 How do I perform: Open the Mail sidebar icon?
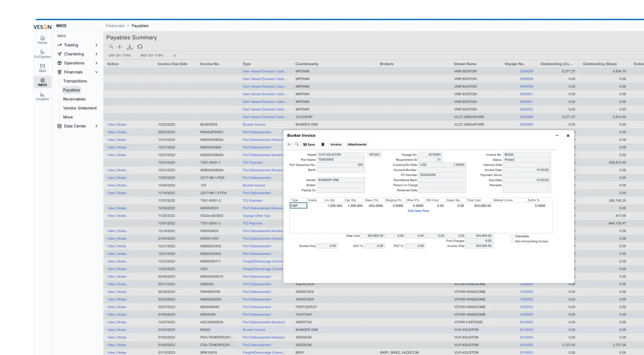click(x=42, y=68)
